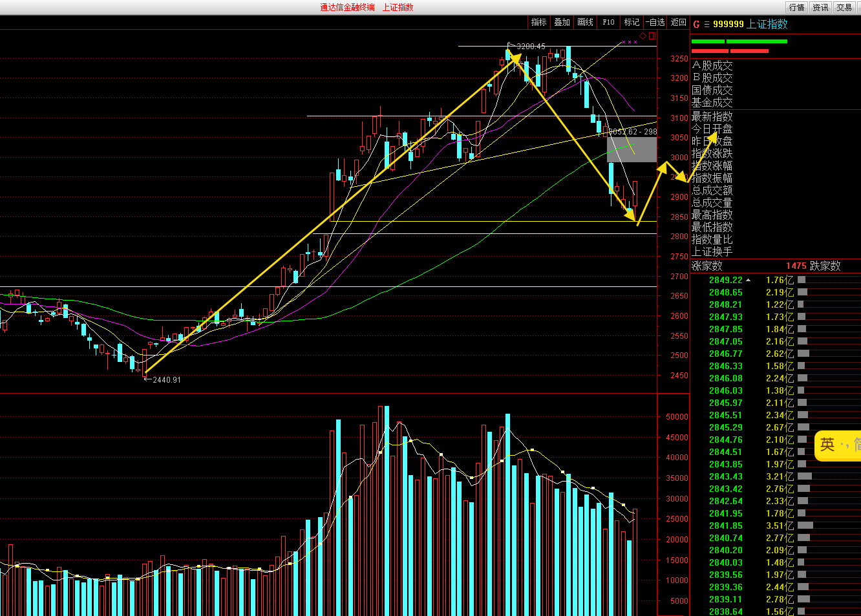Click the 涨家数 label

pyautogui.click(x=707, y=266)
